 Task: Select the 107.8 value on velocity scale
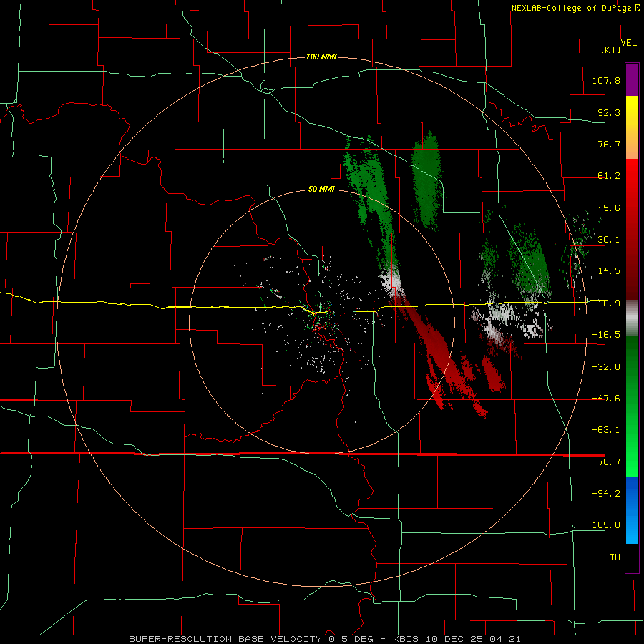point(606,80)
